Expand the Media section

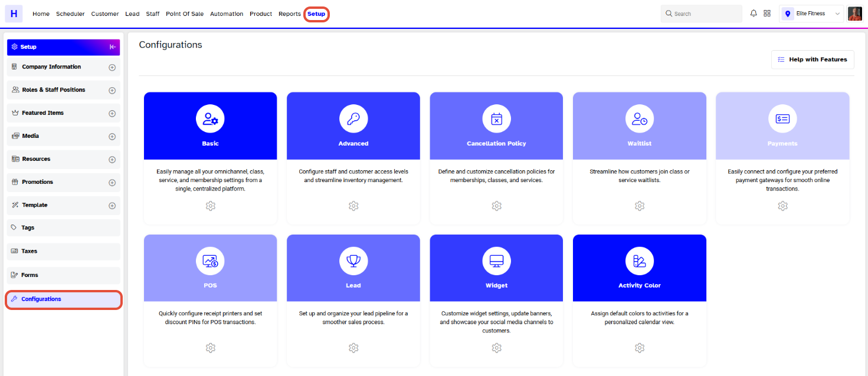pos(112,137)
